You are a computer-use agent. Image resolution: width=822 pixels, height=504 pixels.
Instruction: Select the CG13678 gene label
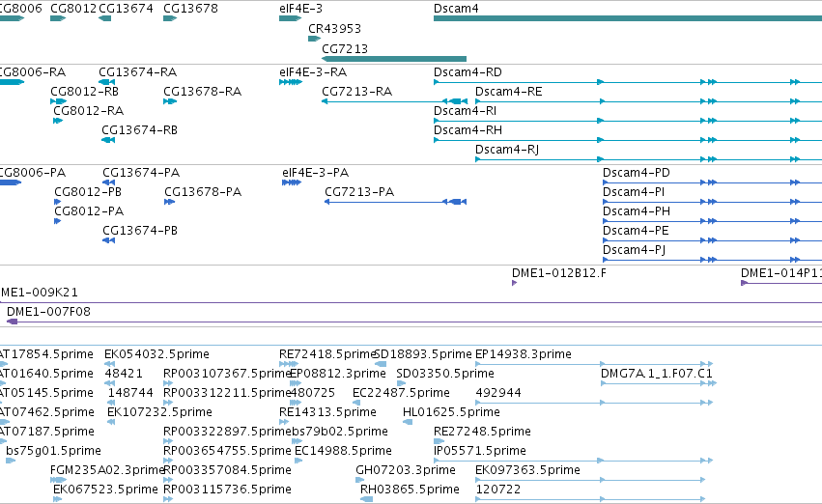pos(190,9)
